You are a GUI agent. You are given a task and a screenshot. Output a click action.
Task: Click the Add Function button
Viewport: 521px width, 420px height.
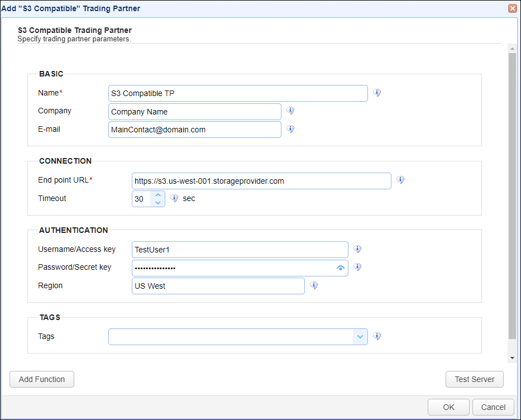42,379
